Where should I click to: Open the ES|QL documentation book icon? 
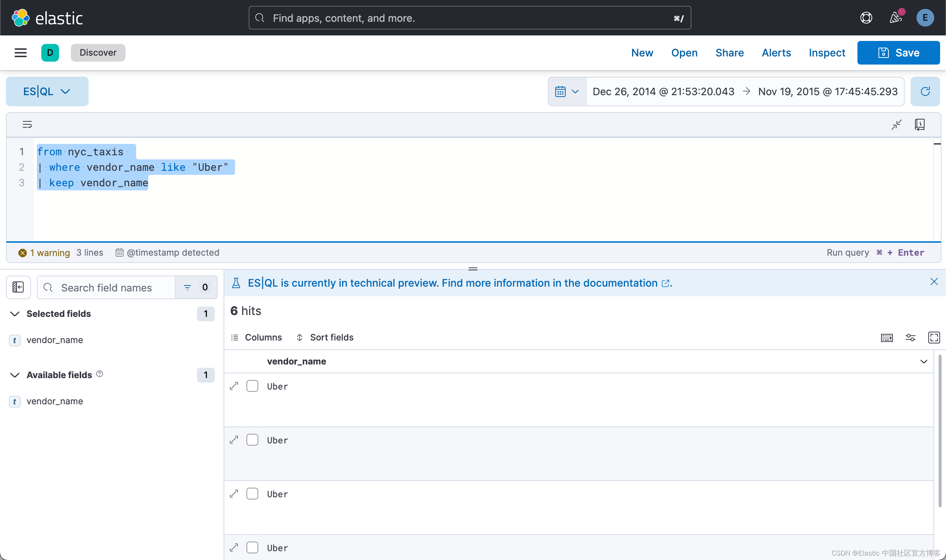tap(919, 125)
